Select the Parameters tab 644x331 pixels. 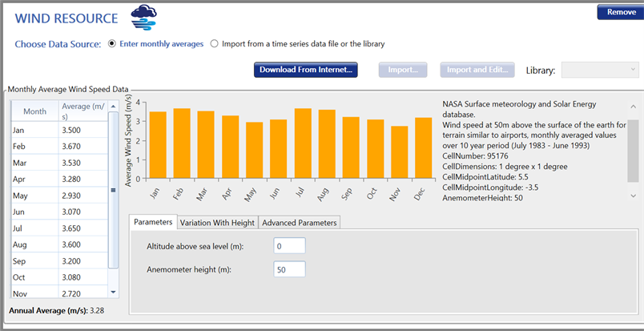coord(152,222)
